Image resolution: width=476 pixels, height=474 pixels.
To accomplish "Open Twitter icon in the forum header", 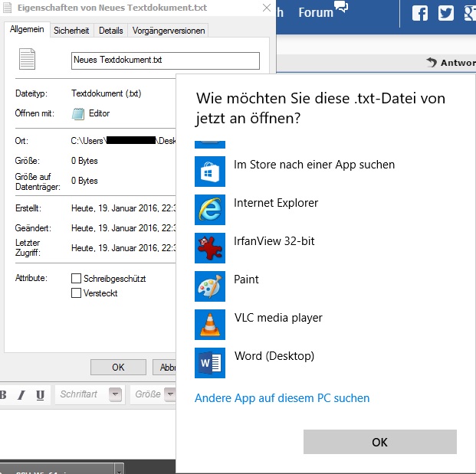I will click(445, 13).
